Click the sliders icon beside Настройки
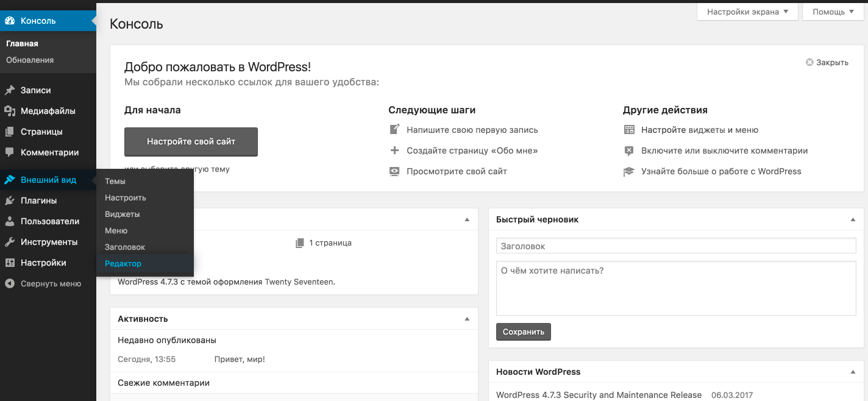The image size is (868, 401). (x=10, y=263)
